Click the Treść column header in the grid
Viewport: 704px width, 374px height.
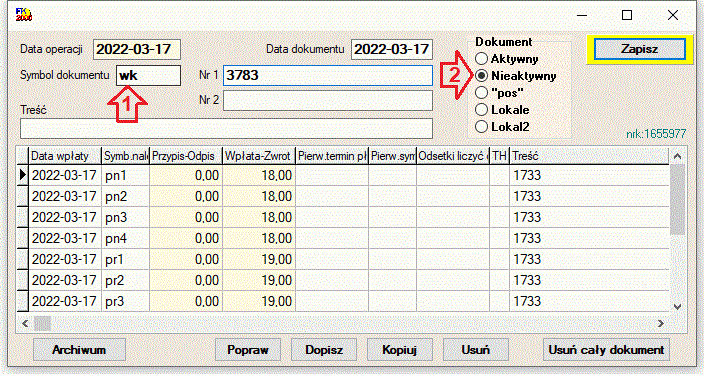[x=590, y=156]
